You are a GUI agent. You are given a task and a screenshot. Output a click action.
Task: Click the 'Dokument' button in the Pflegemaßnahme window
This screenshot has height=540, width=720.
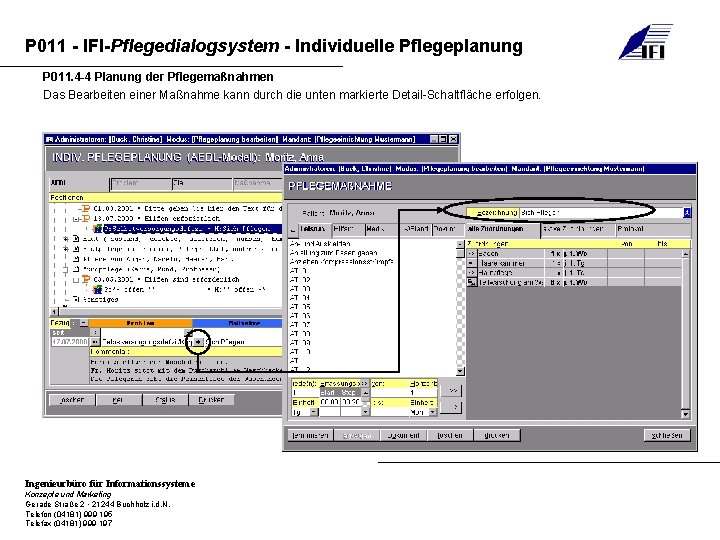click(403, 435)
